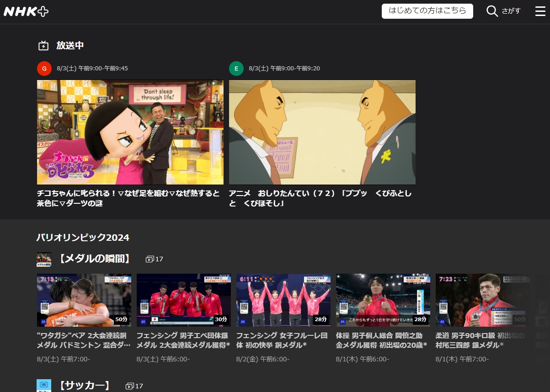
Task: Open the ワタガシペア badminton video thumbnail
Action: tap(84, 300)
